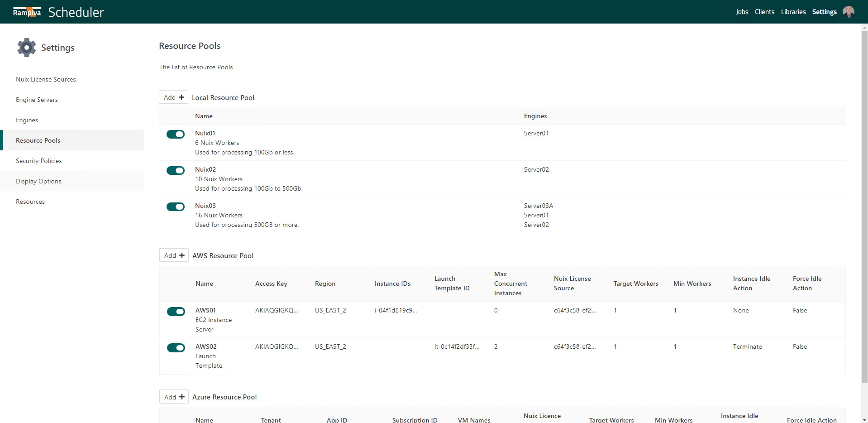Toggle the AWS02 Launch Template pool
Image resolution: width=868 pixels, height=423 pixels.
pos(176,348)
